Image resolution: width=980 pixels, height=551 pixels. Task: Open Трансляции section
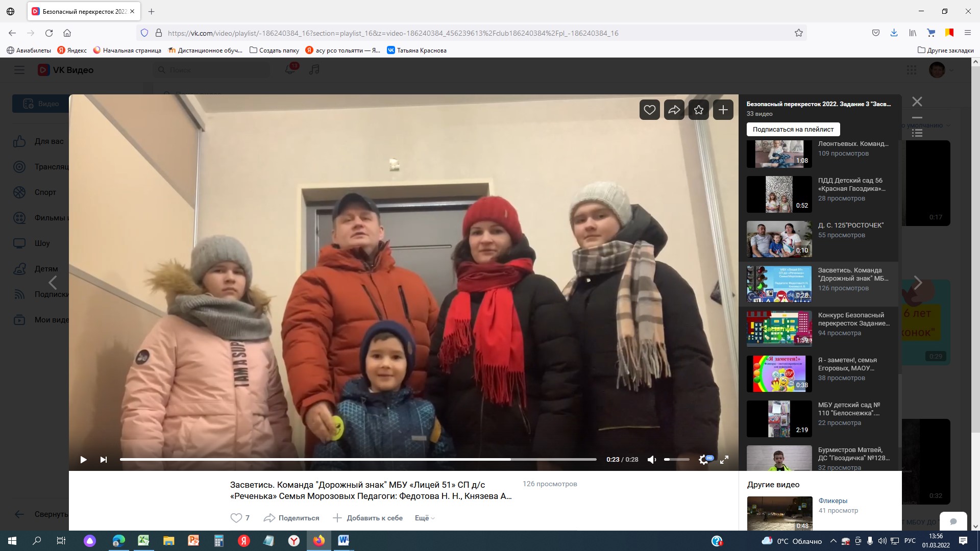click(40, 167)
